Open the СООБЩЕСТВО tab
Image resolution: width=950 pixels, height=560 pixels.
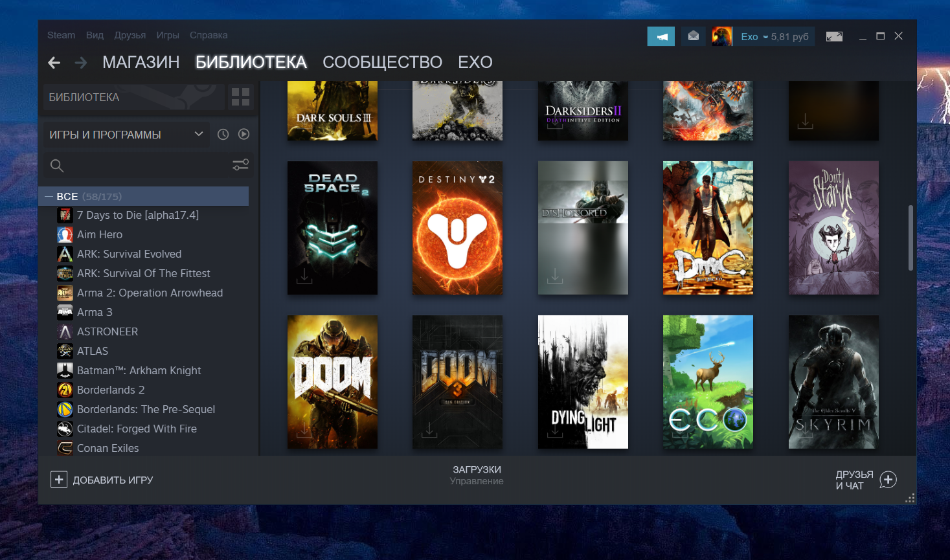(382, 62)
